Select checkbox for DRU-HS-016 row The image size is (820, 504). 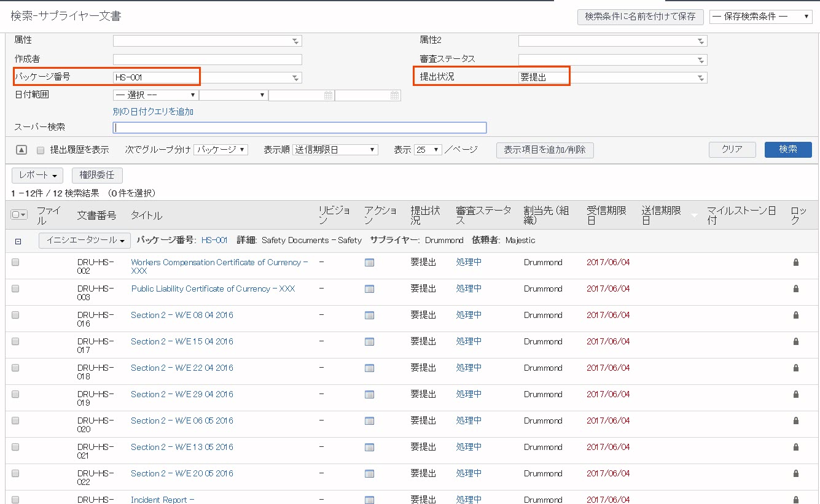click(15, 315)
